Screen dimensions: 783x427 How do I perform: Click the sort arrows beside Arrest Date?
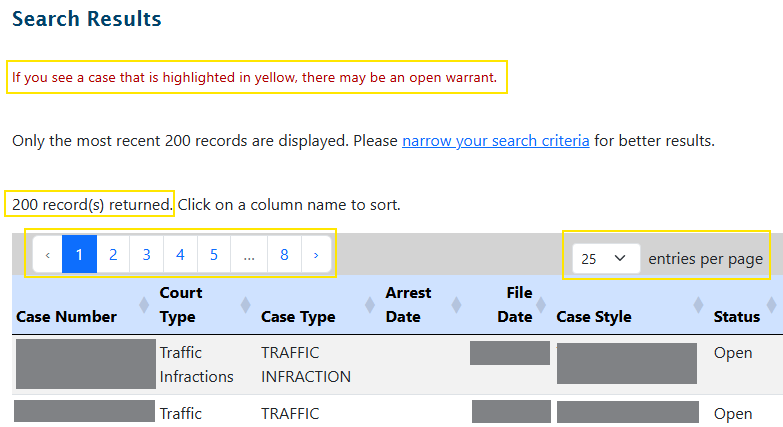[x=456, y=305]
